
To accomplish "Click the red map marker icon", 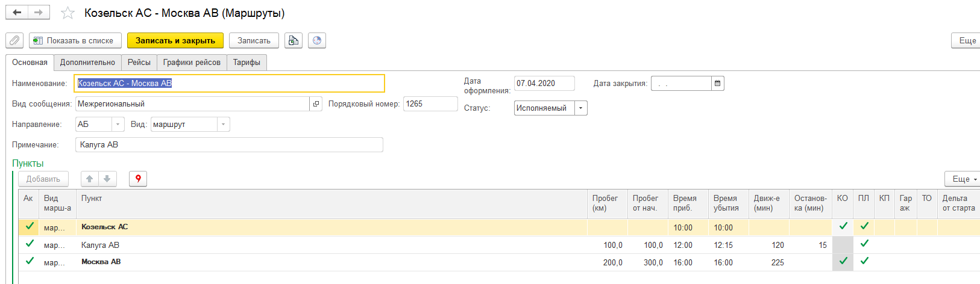I will [x=138, y=179].
